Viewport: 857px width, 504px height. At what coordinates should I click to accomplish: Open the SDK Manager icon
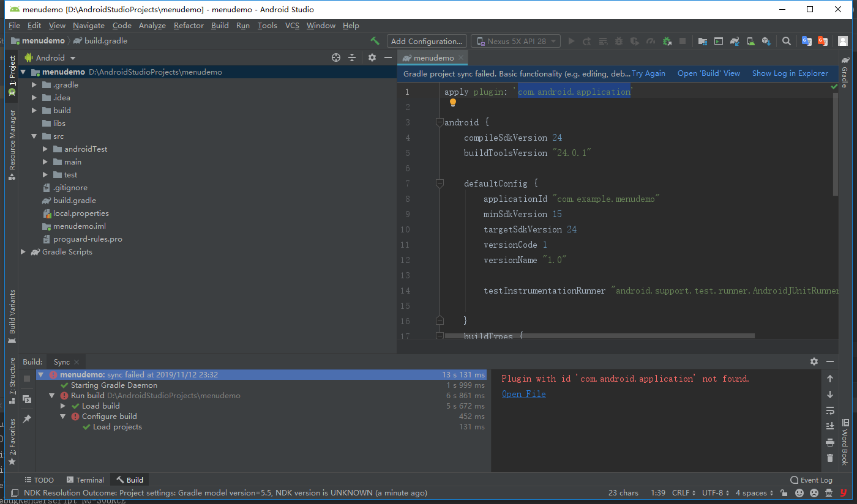[x=766, y=41]
